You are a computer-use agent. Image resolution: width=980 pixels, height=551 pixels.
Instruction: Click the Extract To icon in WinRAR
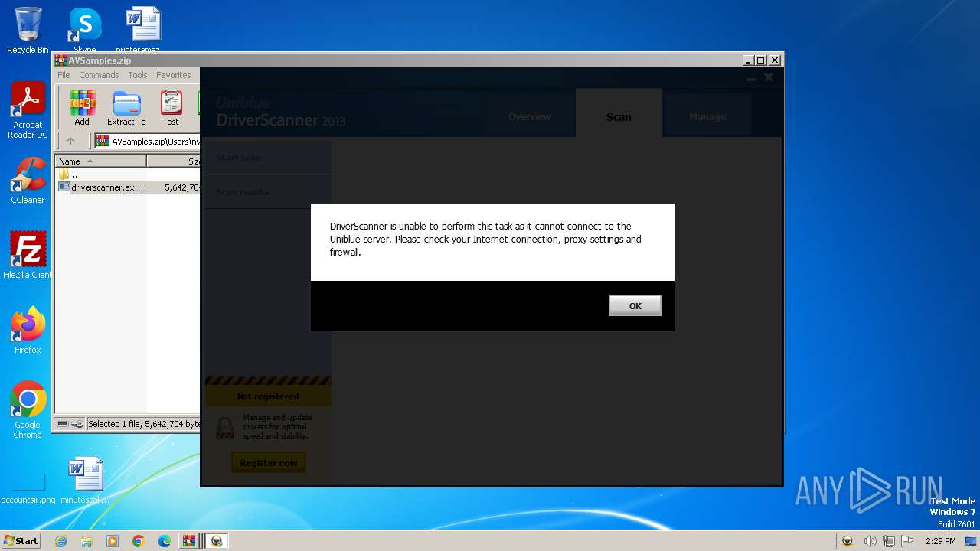tap(126, 108)
